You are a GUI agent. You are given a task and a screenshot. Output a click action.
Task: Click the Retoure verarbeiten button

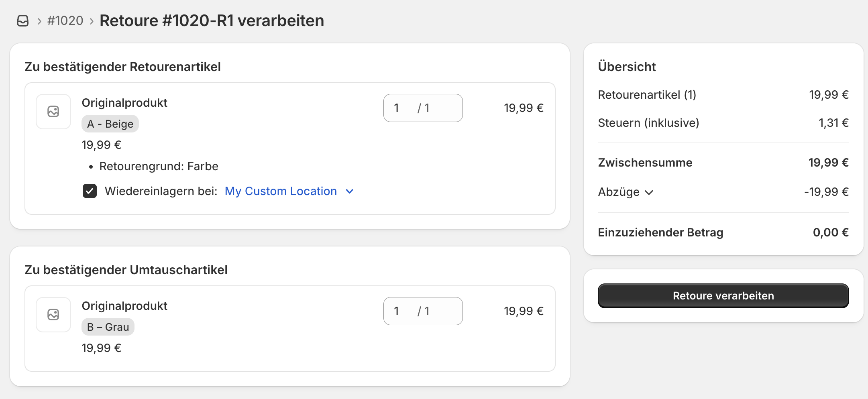pos(723,296)
